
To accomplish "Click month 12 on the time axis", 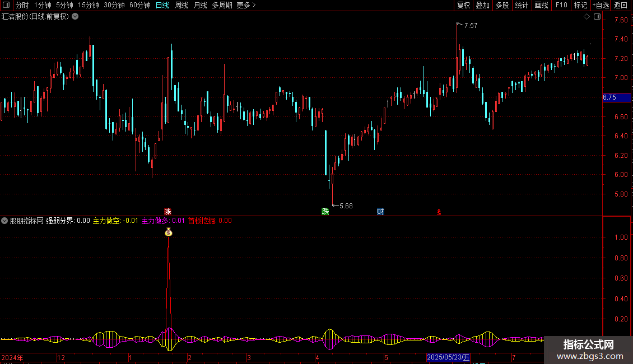I will (x=60, y=357).
